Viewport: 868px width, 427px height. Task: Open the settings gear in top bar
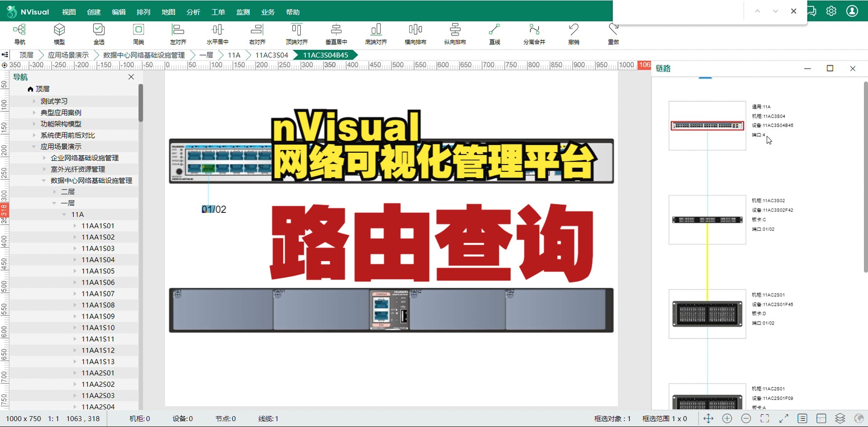(831, 11)
